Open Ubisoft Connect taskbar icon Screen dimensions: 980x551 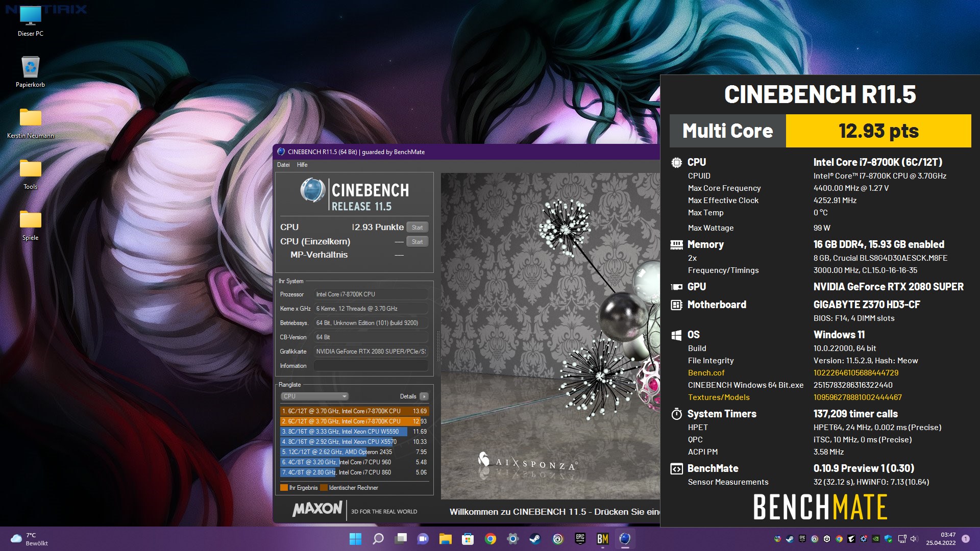click(558, 539)
